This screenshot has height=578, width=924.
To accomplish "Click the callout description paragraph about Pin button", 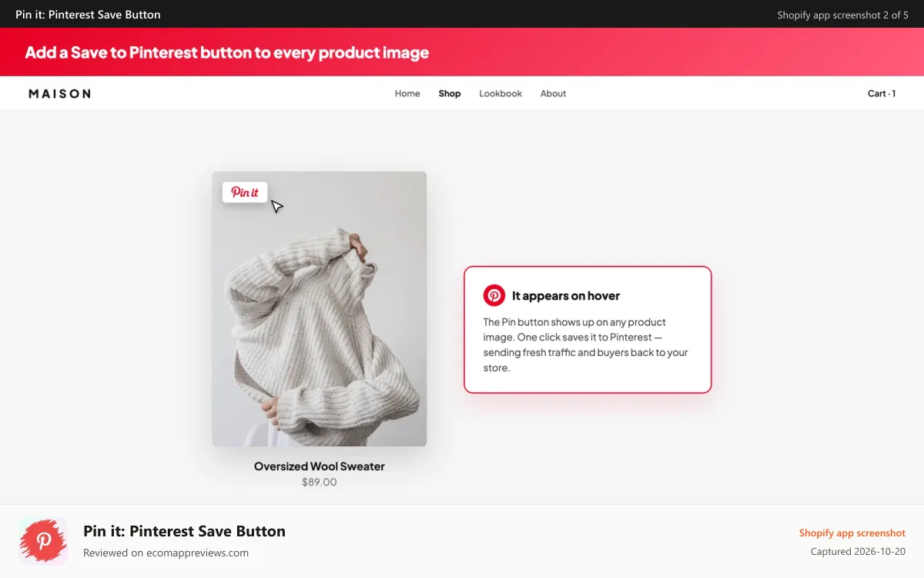I will pos(585,344).
